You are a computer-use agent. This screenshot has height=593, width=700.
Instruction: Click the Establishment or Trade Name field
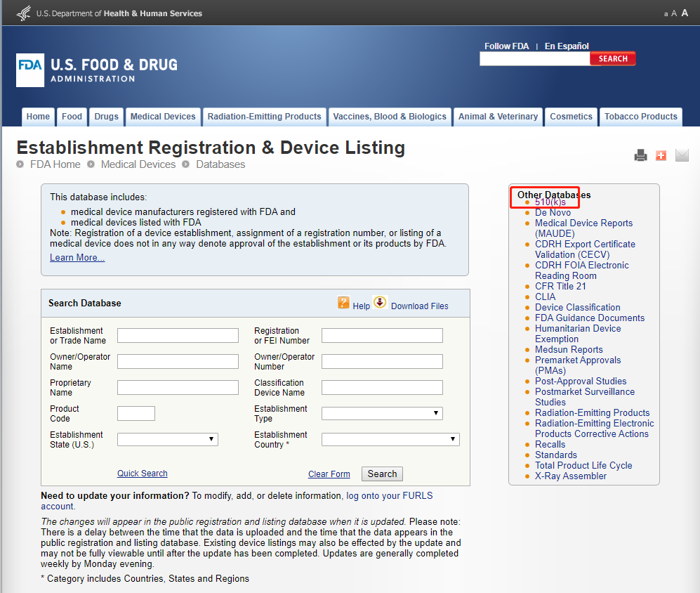pyautogui.click(x=178, y=336)
